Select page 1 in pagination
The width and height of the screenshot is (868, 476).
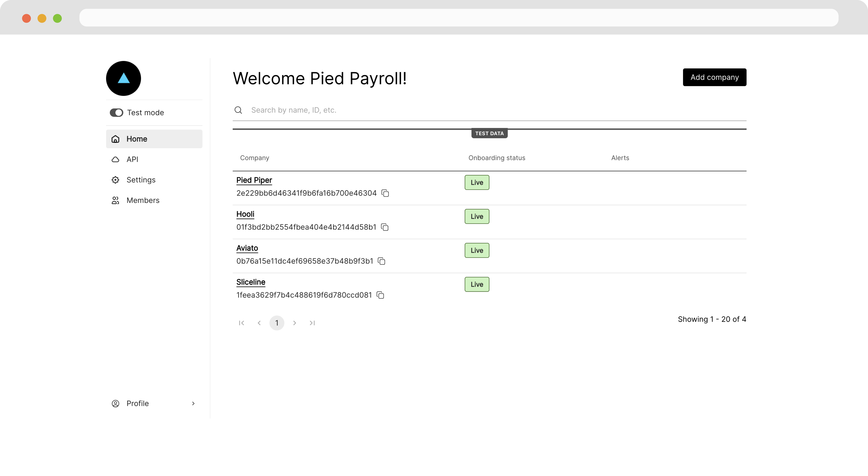pyautogui.click(x=277, y=323)
